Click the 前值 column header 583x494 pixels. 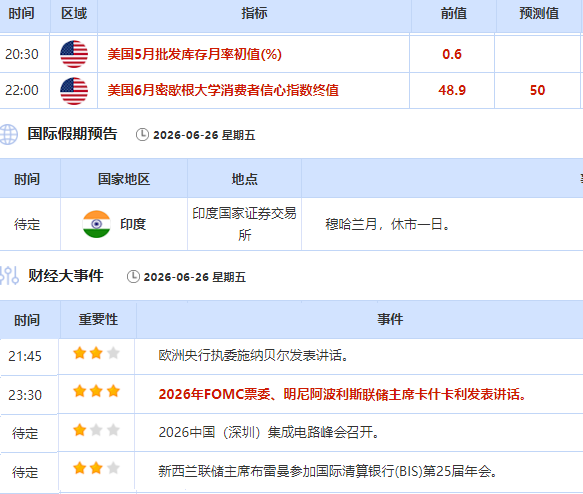tap(453, 13)
